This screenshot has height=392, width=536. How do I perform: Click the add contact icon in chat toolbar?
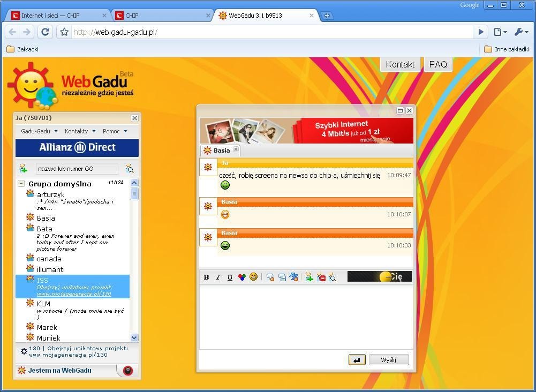coord(309,277)
